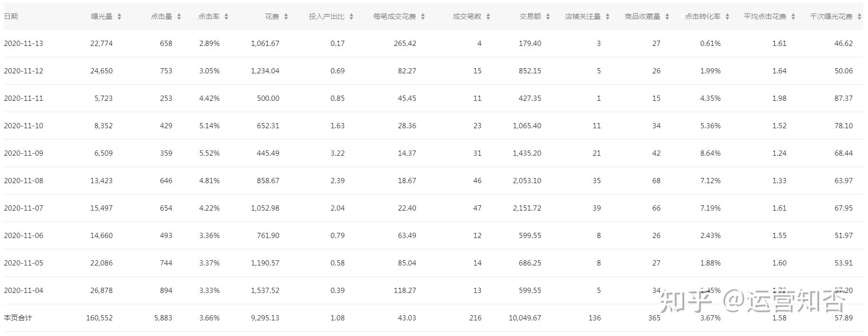Sort table by 曝光量 using its sort arrows
This screenshot has height=336, width=868.
tap(119, 17)
